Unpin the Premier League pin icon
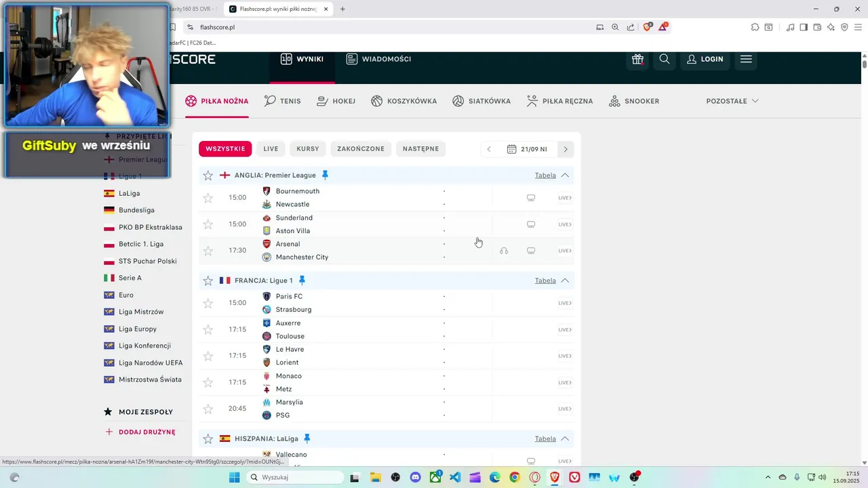 point(325,175)
